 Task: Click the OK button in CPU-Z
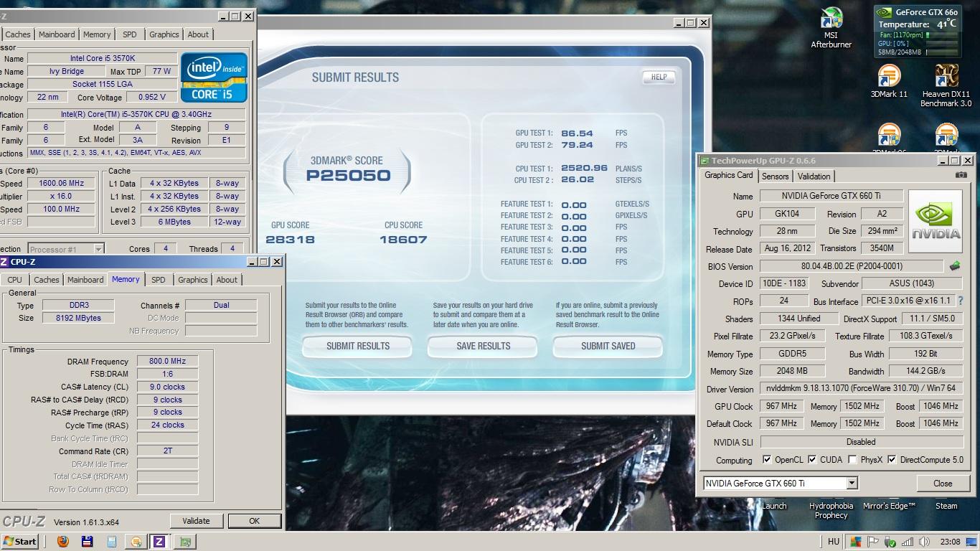(x=254, y=521)
